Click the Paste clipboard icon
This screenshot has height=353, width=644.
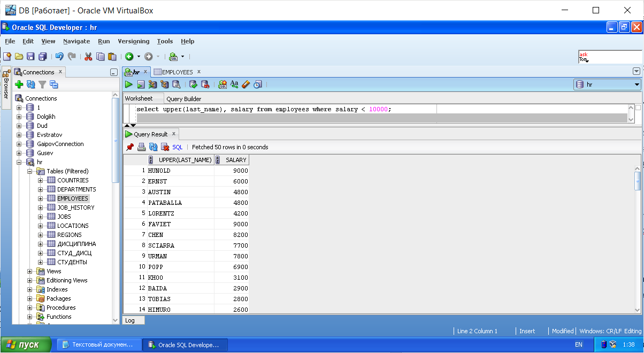112,56
